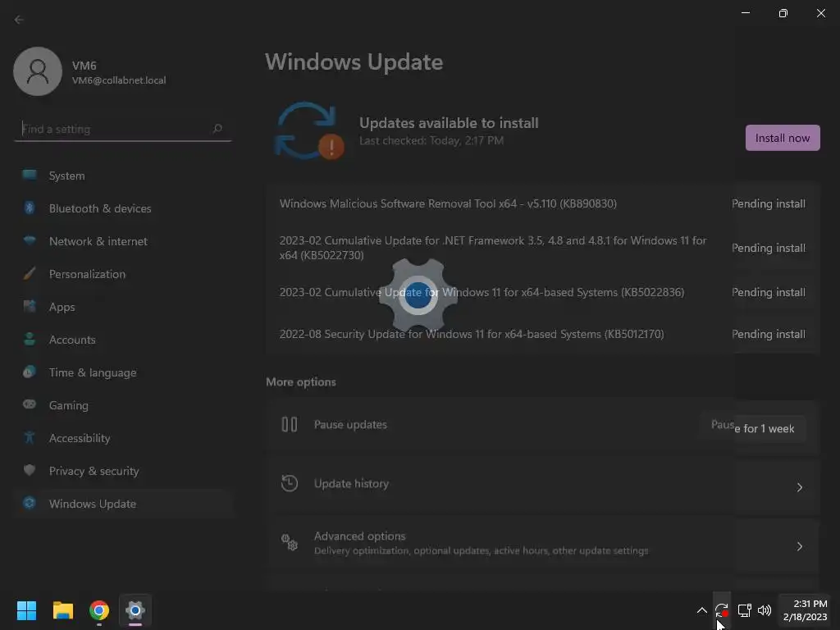Select Windows Update in sidebar
Image resolution: width=840 pixels, height=630 pixels.
tap(123, 504)
